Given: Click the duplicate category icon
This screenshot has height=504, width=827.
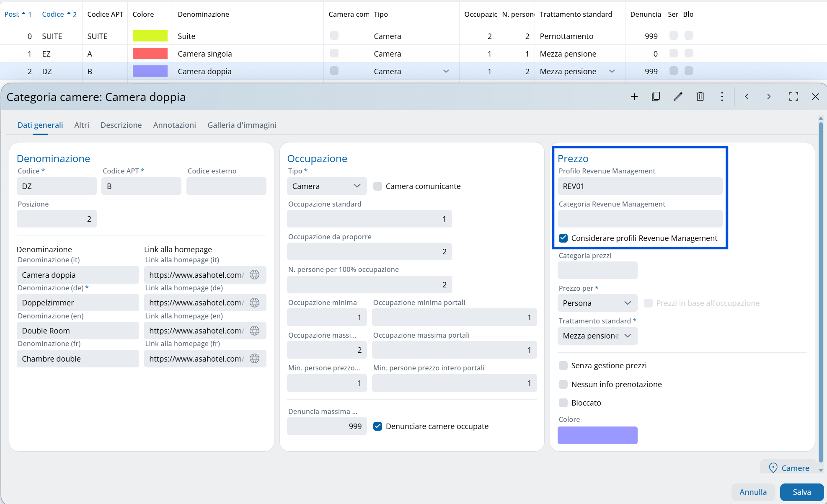Looking at the screenshot, I should [x=656, y=97].
